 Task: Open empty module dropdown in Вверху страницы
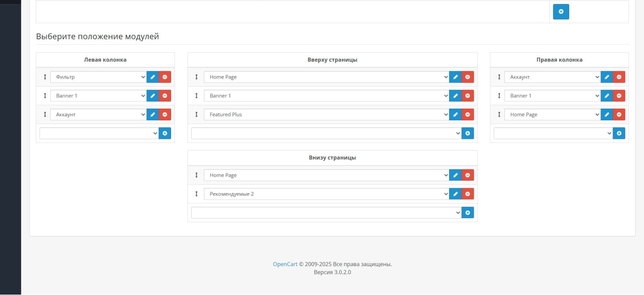tap(326, 133)
